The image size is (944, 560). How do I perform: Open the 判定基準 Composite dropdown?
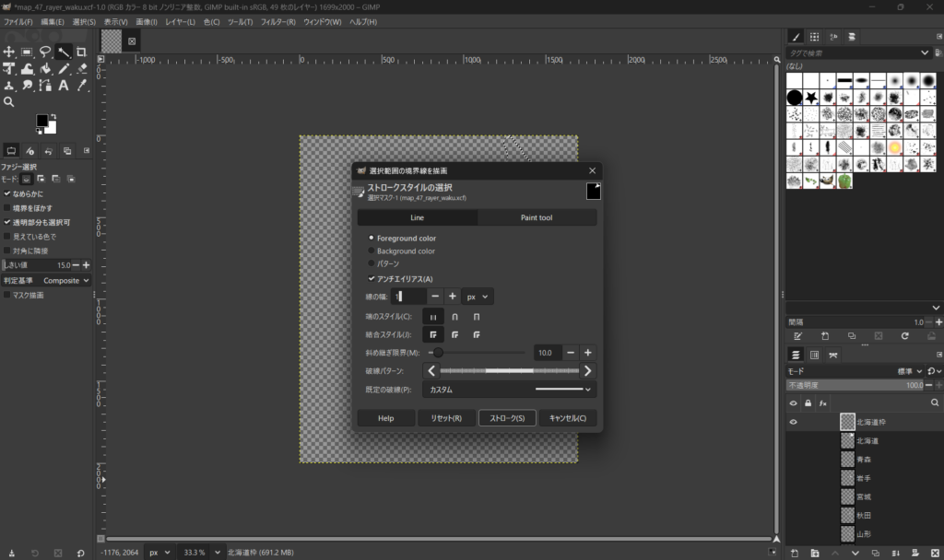[66, 280]
